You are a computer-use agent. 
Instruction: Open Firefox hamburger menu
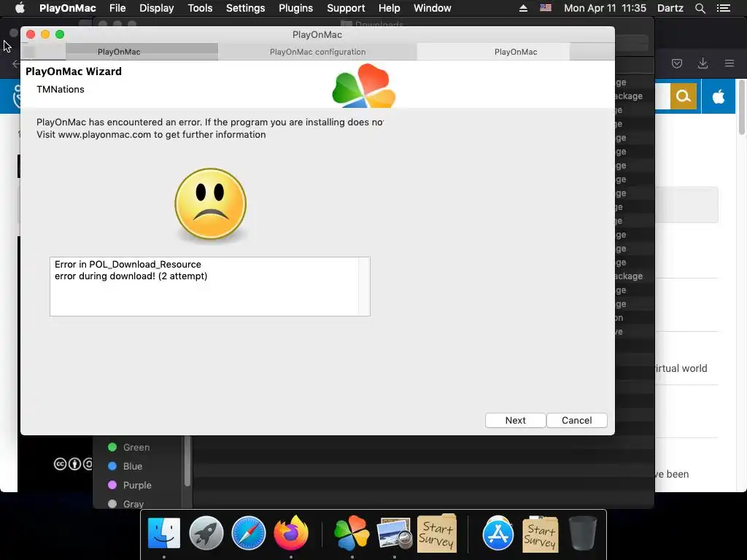729,63
